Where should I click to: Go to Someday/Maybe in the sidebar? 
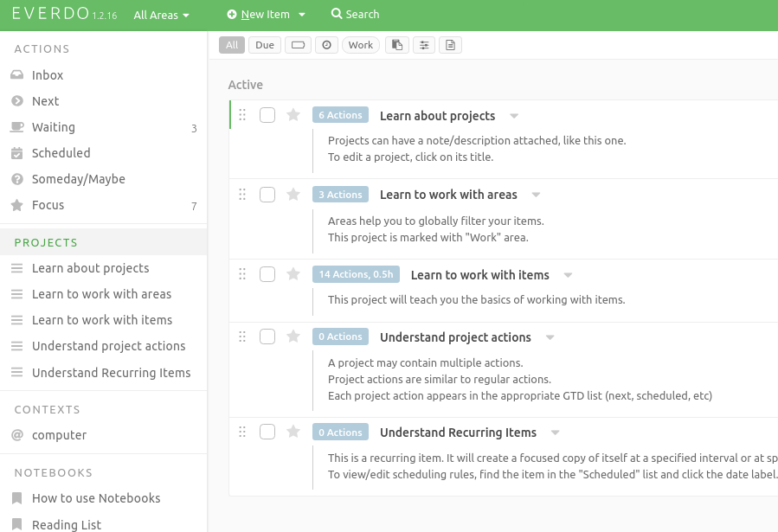(78, 179)
